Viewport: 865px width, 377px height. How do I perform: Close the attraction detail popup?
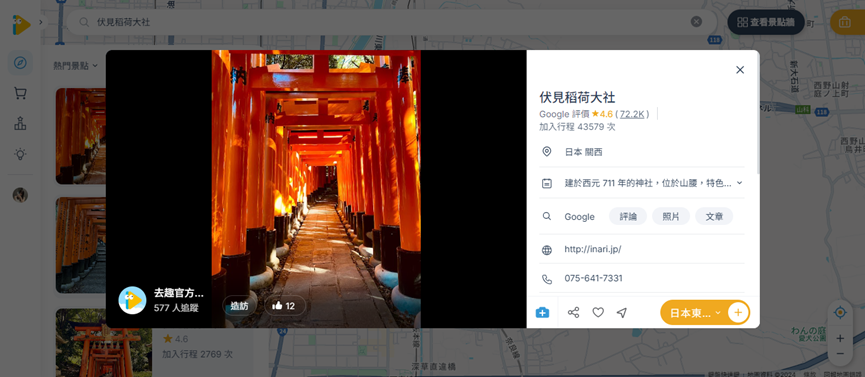[x=740, y=70]
